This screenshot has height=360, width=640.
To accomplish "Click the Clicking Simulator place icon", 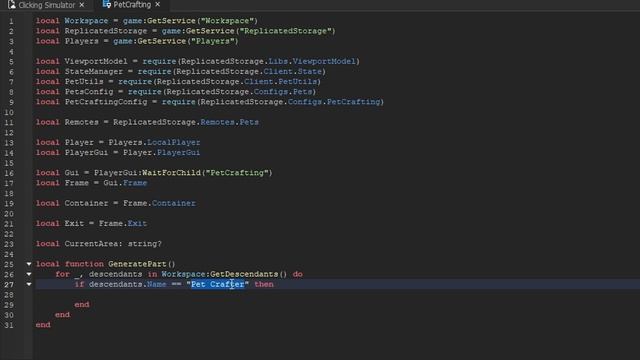I will pos(11,5).
